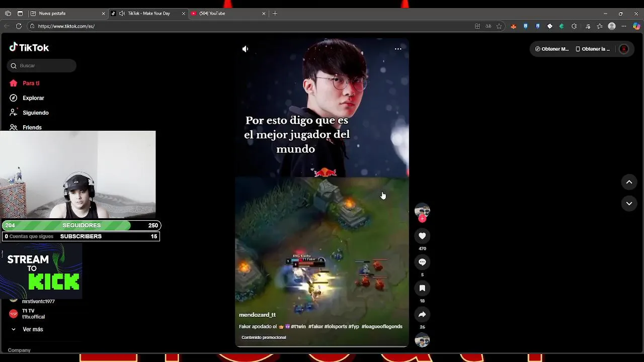Open the sound disc thumbnail
Image resolution: width=644 pixels, height=362 pixels.
pyautogui.click(x=422, y=340)
